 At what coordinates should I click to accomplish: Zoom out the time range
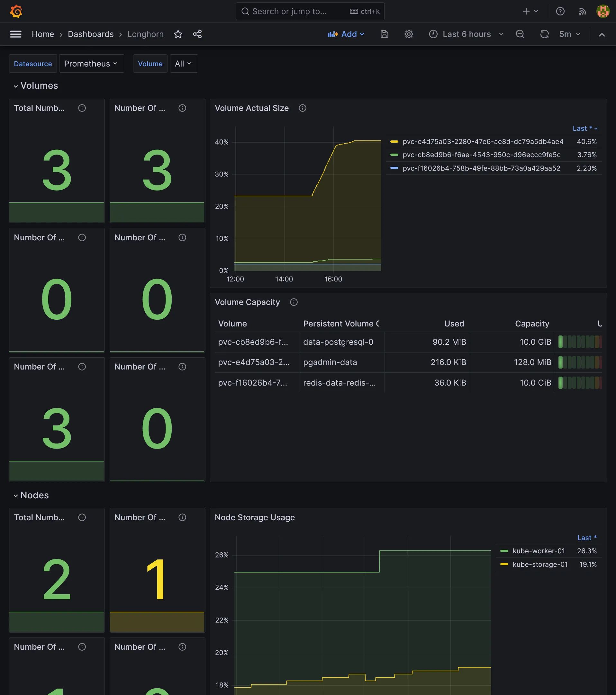coord(520,34)
